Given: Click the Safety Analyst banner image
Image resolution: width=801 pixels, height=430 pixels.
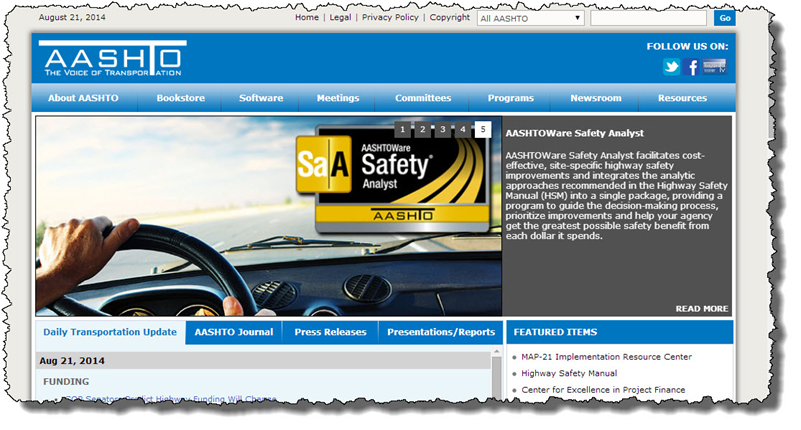Looking at the screenshot, I should [x=269, y=216].
